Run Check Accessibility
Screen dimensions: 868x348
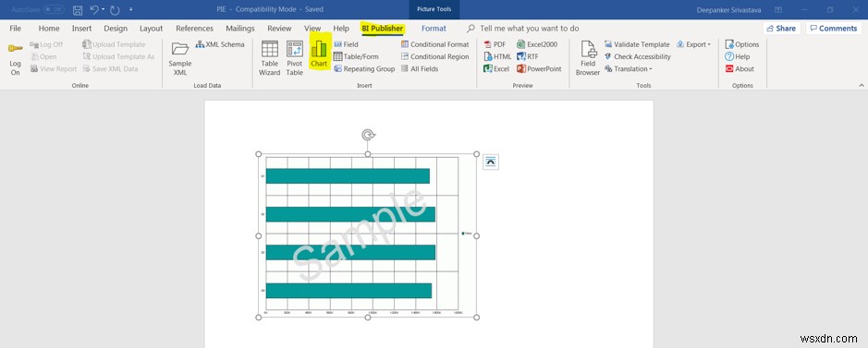[x=637, y=56]
